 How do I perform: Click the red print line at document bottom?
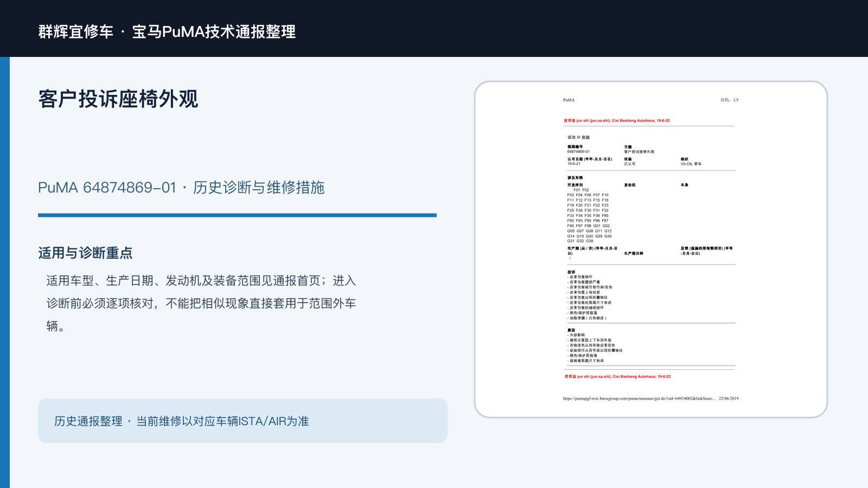[x=617, y=376]
